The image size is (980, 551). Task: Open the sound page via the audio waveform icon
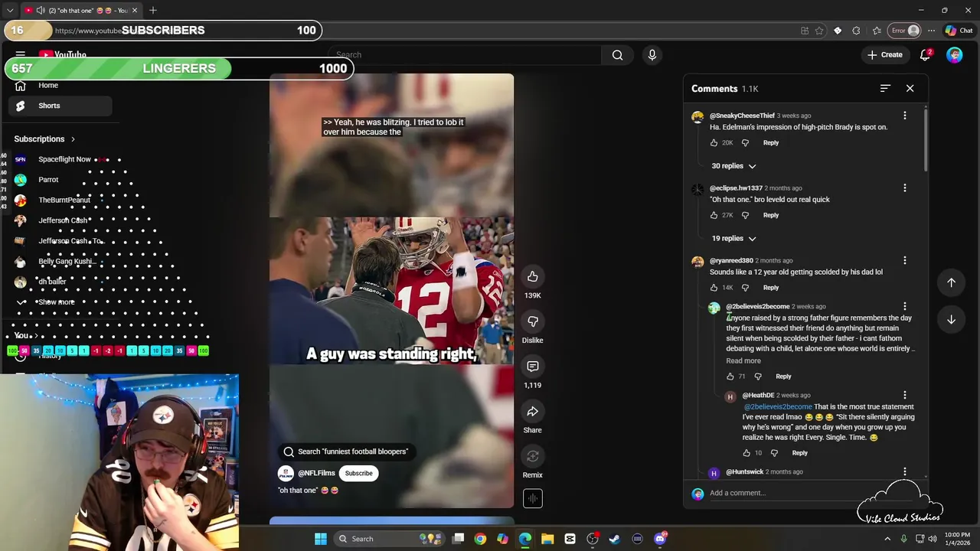tap(532, 498)
